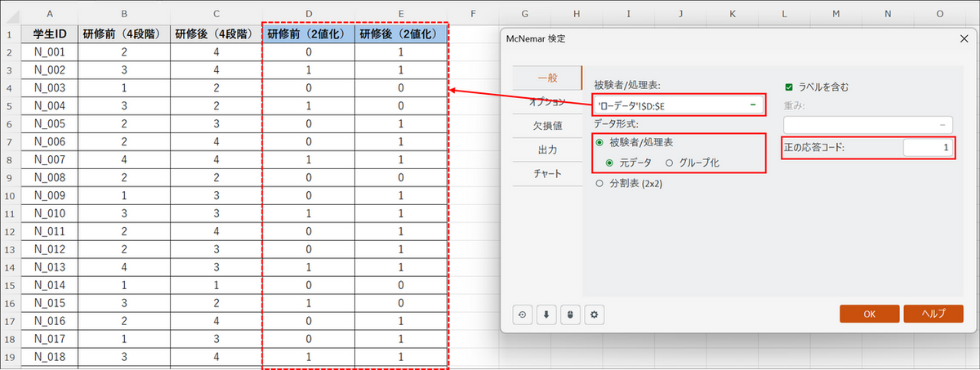Select the 被験者/処理表 radio button
Screen dimensions: 980x370
pos(600,143)
